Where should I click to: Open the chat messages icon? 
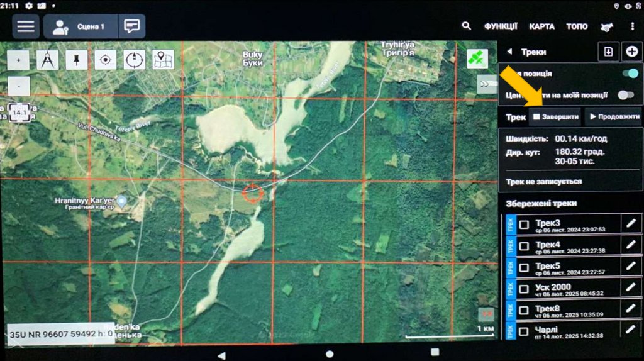[x=132, y=26]
